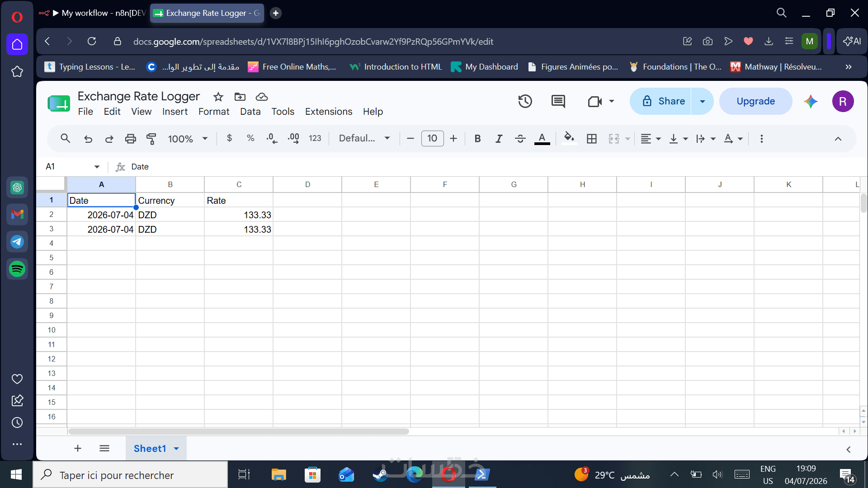
Task: Show the side panel arrow
Action: coord(849,449)
